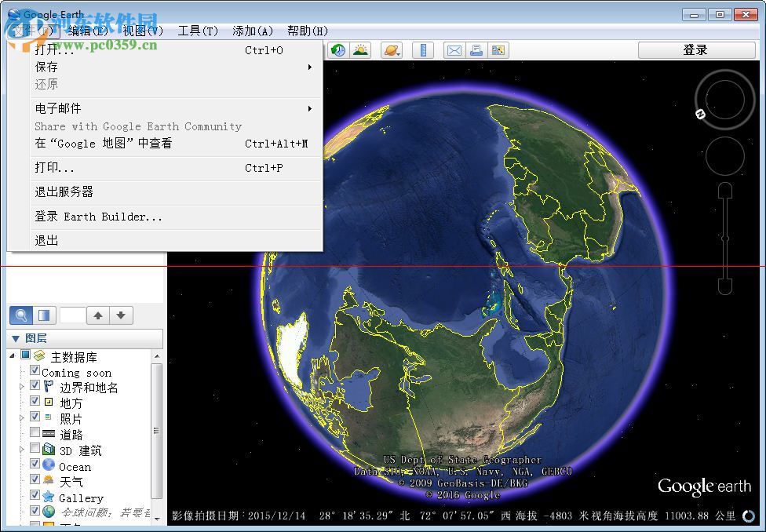Collapse the 主数据库 tree node
766x532 pixels.
(12, 355)
